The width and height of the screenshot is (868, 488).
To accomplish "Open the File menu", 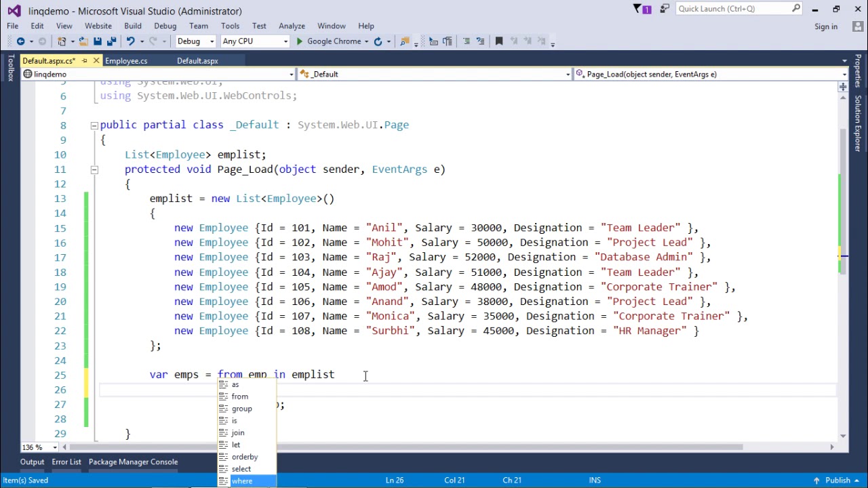I will (x=12, y=26).
